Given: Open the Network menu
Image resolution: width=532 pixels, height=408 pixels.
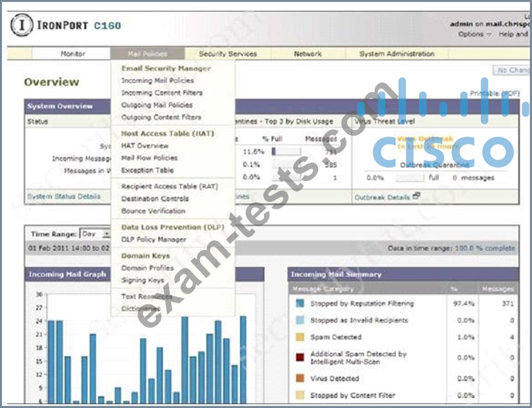Looking at the screenshot, I should pyautogui.click(x=308, y=54).
